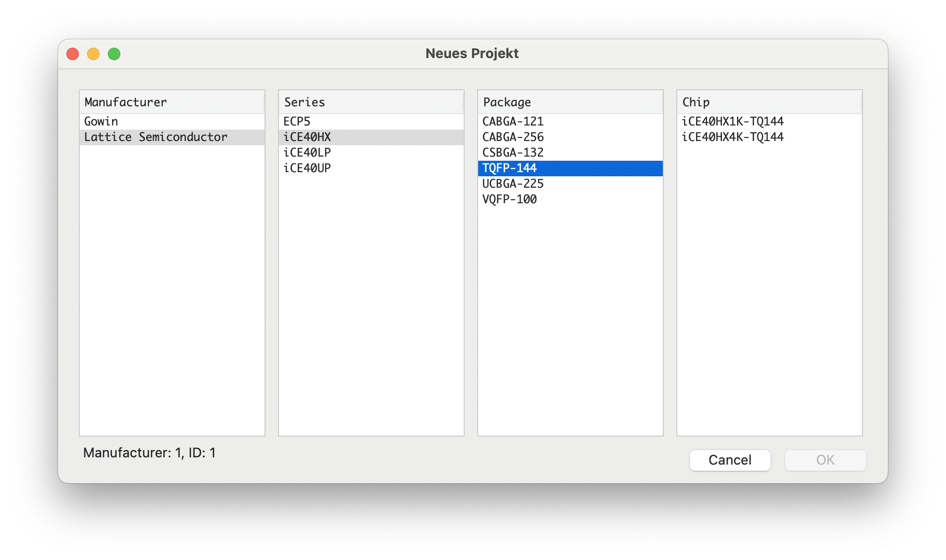Minimize the window with yellow button
946x560 pixels.
click(93, 54)
